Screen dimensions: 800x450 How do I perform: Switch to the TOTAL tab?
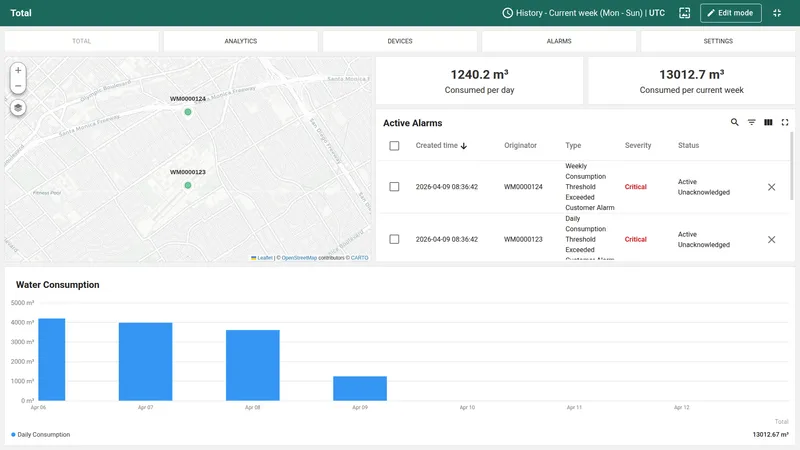point(82,41)
